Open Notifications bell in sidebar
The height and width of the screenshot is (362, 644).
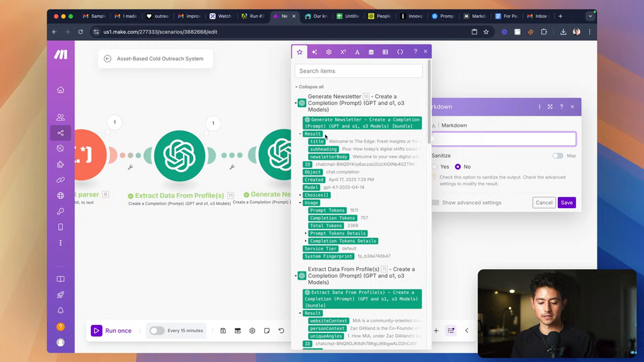pos(60,310)
